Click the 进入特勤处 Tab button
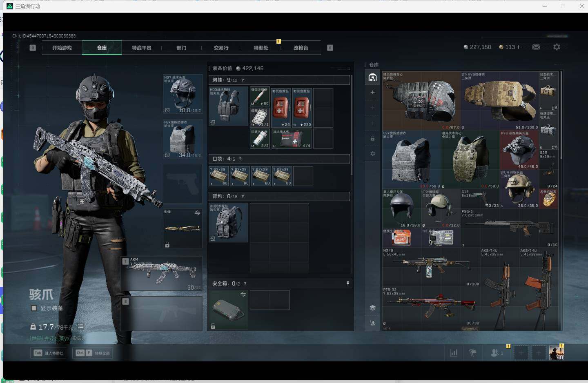The width and height of the screenshot is (588, 383). (49, 353)
